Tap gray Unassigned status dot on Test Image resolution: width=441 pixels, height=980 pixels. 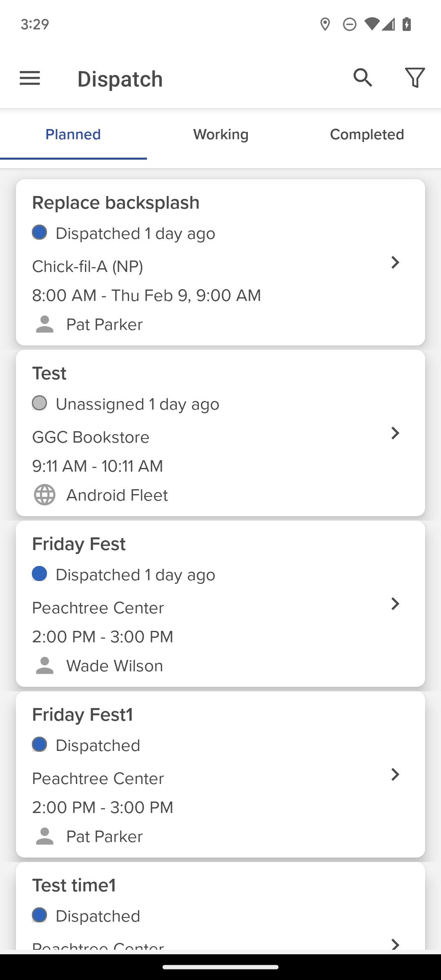point(40,403)
